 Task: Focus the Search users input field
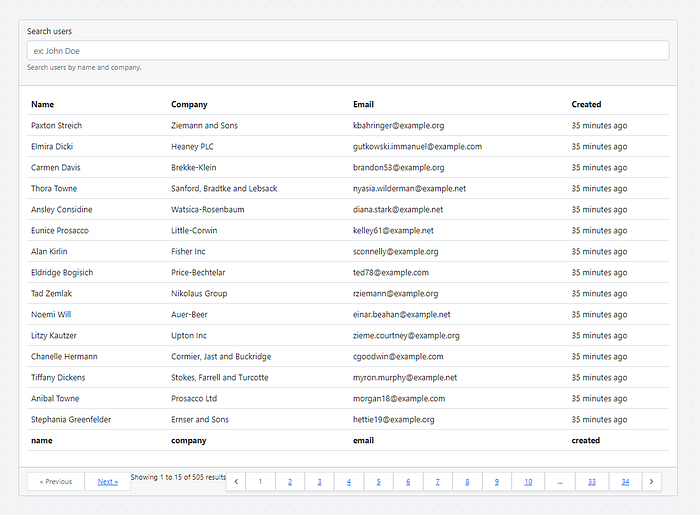click(348, 50)
